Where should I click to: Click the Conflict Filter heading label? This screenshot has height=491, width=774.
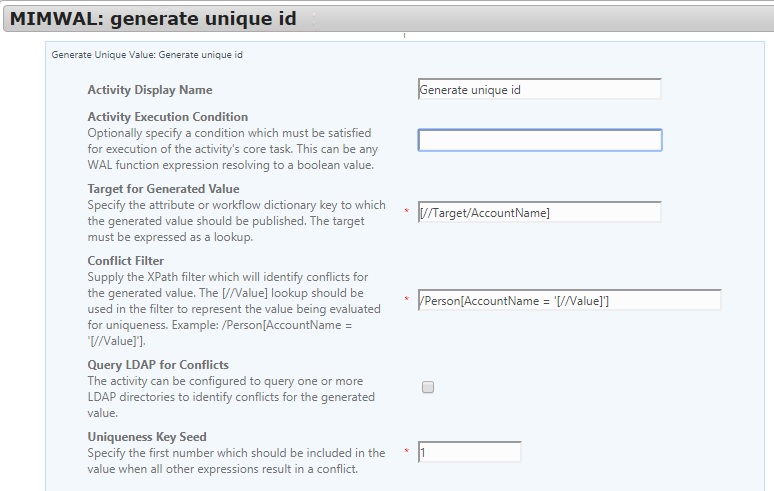tap(126, 261)
